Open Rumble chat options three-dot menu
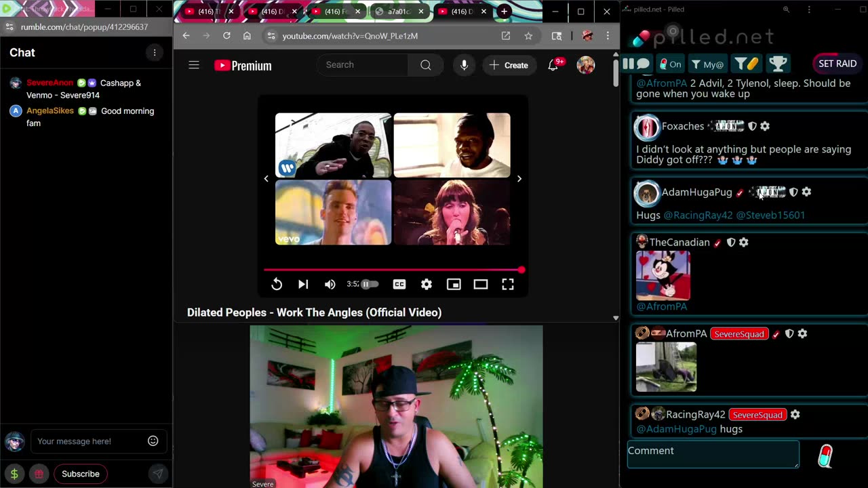Viewport: 868px width, 488px height. 155,53
